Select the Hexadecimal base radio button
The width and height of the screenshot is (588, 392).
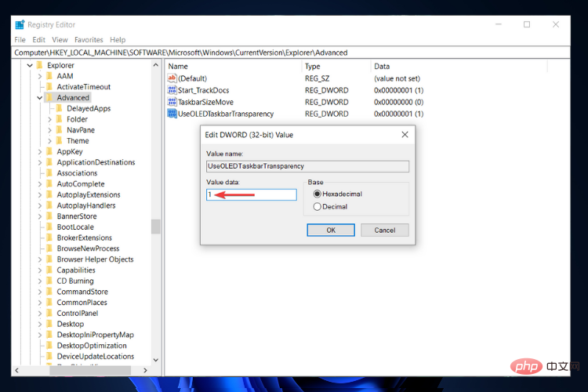pyautogui.click(x=318, y=194)
